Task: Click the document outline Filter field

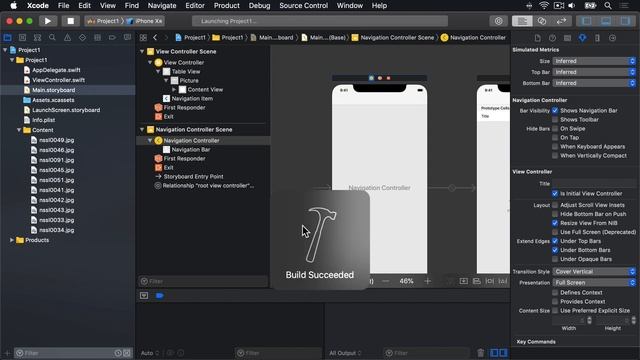Action: pyautogui.click(x=203, y=281)
